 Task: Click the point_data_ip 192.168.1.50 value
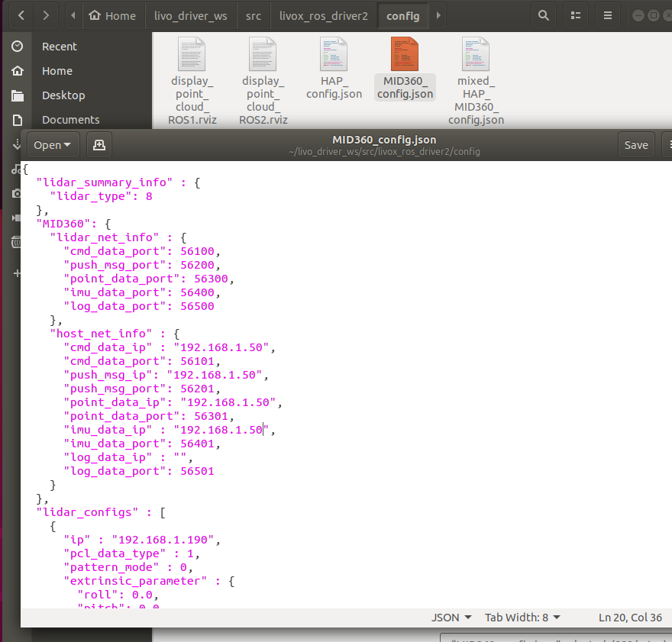[x=228, y=402]
